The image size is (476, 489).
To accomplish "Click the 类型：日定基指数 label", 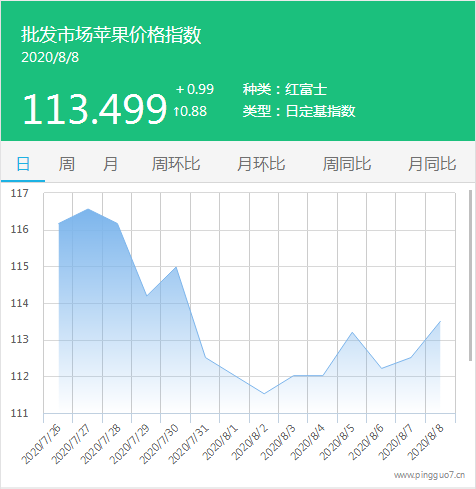I will click(299, 111).
